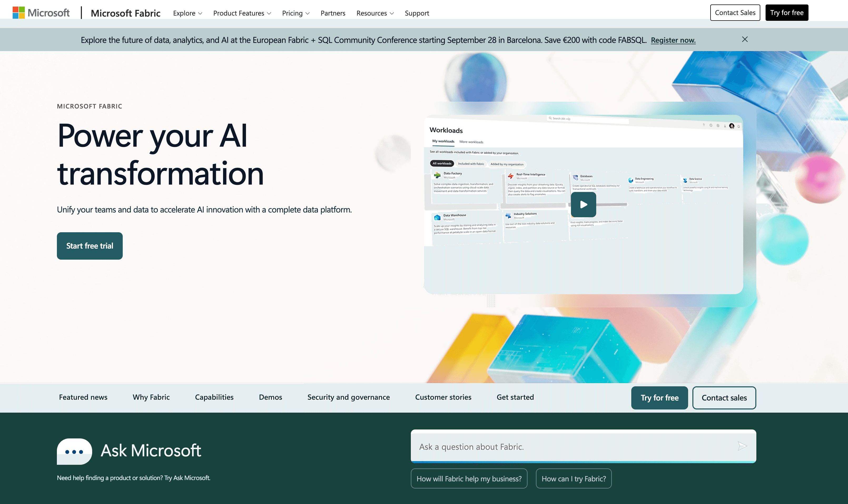Expand the Product Features menu
The image size is (848, 504).
(242, 13)
